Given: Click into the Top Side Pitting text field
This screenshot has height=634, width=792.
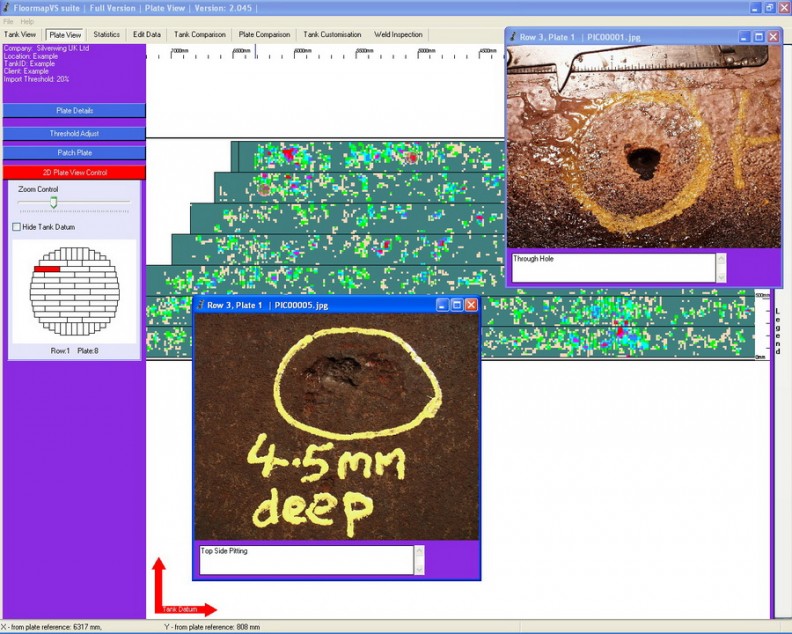Looking at the screenshot, I should [305, 559].
